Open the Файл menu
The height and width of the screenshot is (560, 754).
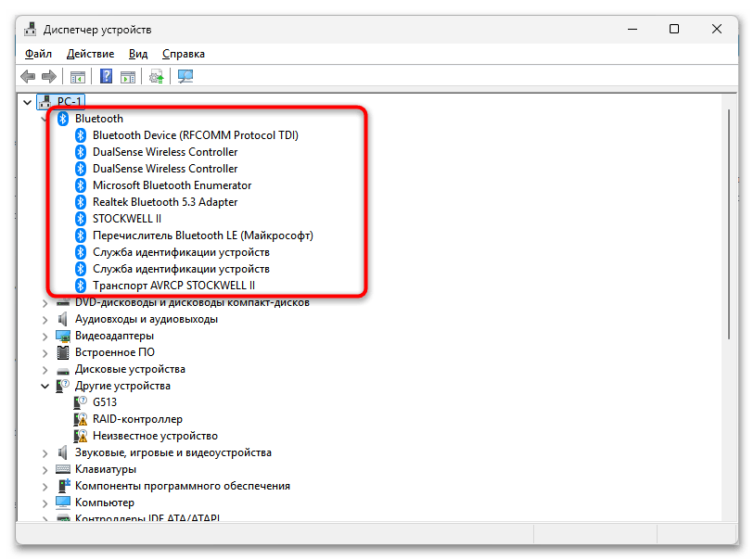[x=38, y=54]
